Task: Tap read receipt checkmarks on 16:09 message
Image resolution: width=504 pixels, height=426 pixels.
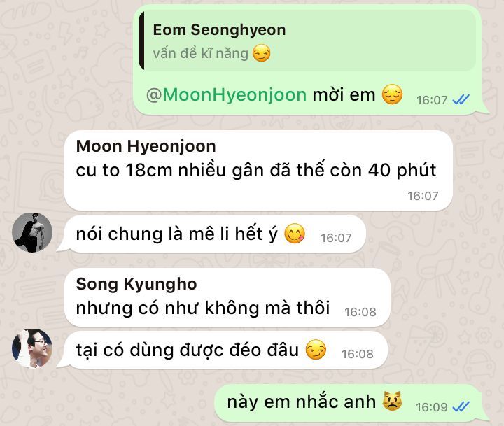Action: tap(461, 406)
